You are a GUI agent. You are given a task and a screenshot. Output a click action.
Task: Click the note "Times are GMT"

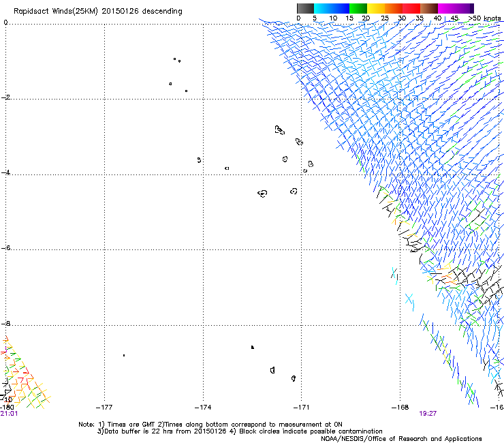pyautogui.click(x=131, y=425)
